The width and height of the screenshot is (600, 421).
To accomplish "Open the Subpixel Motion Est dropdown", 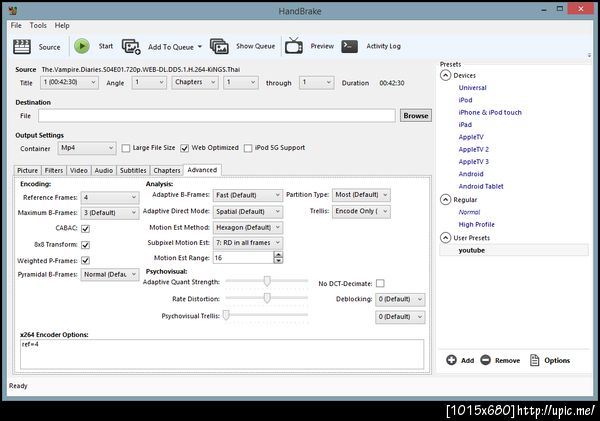I will point(248,243).
